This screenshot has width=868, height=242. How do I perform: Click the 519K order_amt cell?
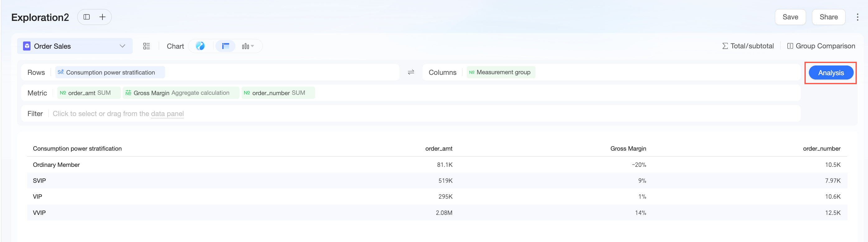pos(446,181)
